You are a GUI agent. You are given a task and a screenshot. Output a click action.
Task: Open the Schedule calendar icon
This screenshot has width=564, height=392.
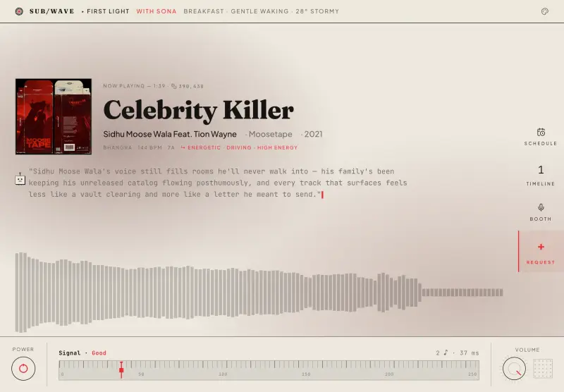tap(541, 133)
